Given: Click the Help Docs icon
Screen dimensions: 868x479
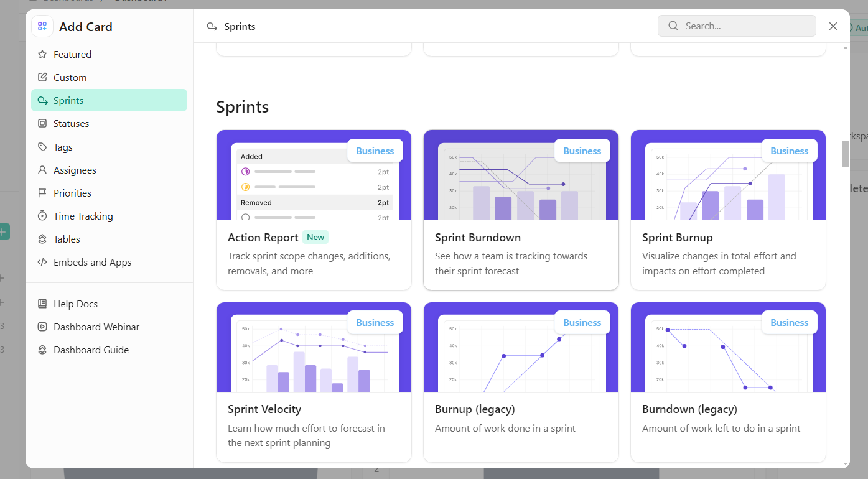Looking at the screenshot, I should pos(42,304).
